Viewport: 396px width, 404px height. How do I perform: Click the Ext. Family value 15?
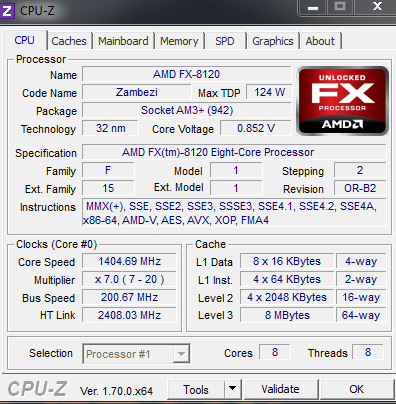(x=108, y=188)
